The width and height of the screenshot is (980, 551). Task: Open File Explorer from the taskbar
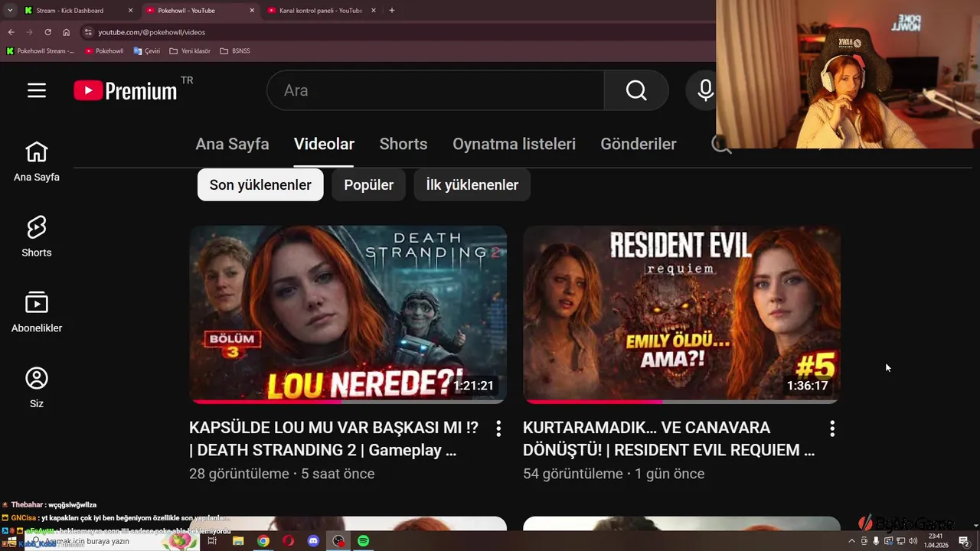pos(238,541)
